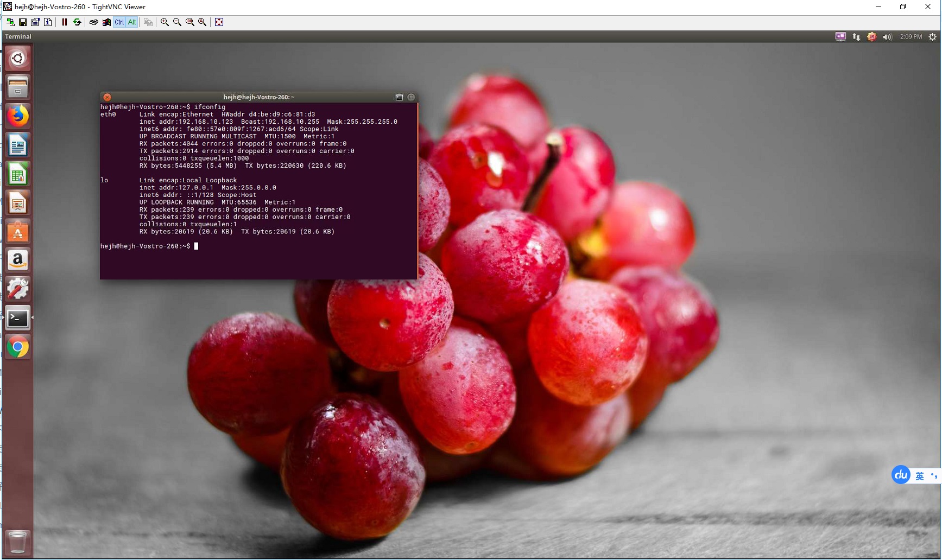Pause the VNC session with Pause icon
Image resolution: width=942 pixels, height=560 pixels.
click(x=64, y=22)
